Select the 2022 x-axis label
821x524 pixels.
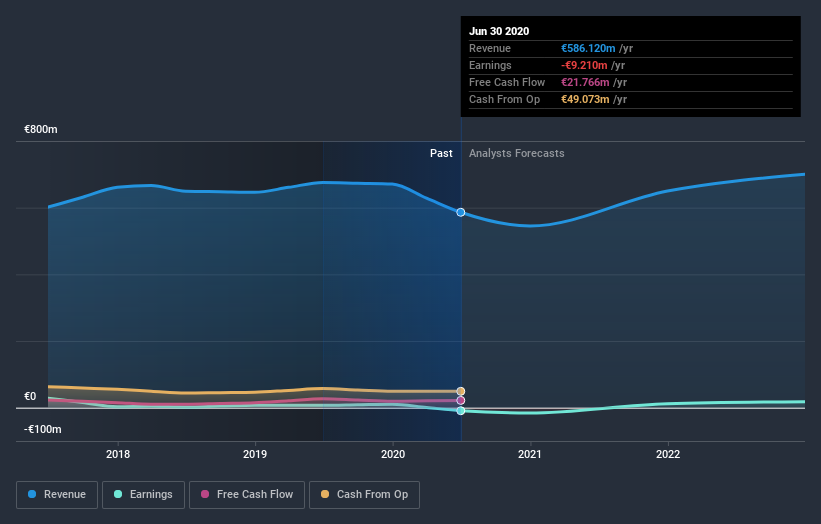[x=668, y=454]
